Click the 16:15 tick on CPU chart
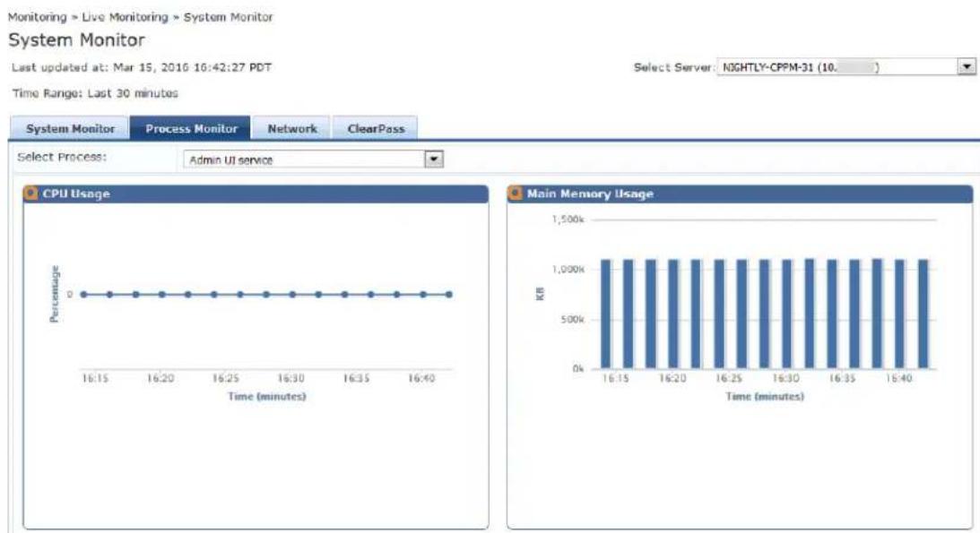Viewport: 980px width, 533px height. [x=95, y=378]
